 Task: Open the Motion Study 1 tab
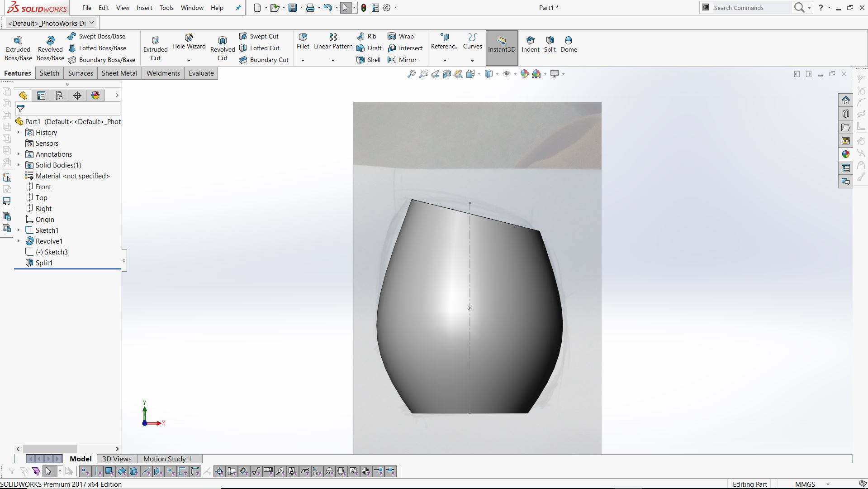click(167, 459)
